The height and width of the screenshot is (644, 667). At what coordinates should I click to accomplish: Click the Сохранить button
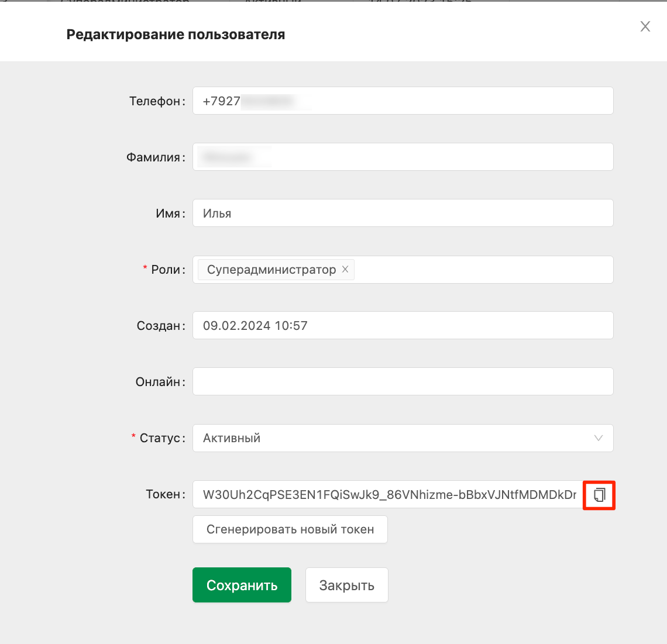point(242,585)
